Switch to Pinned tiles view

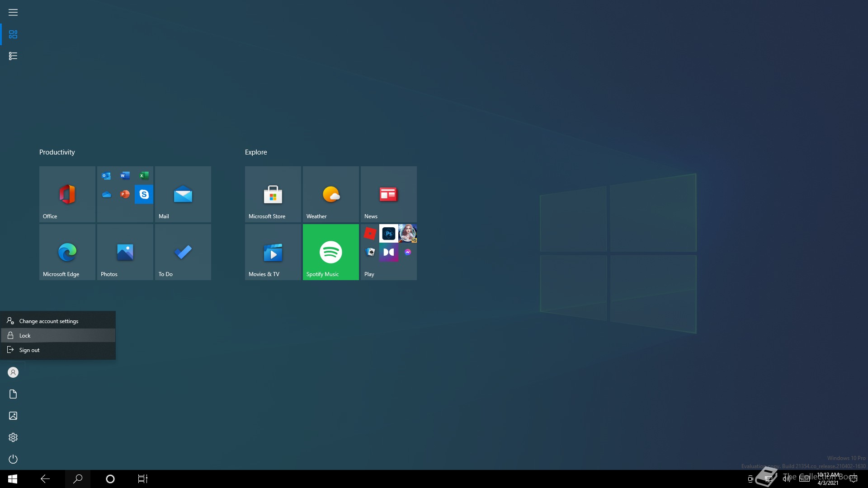point(13,34)
